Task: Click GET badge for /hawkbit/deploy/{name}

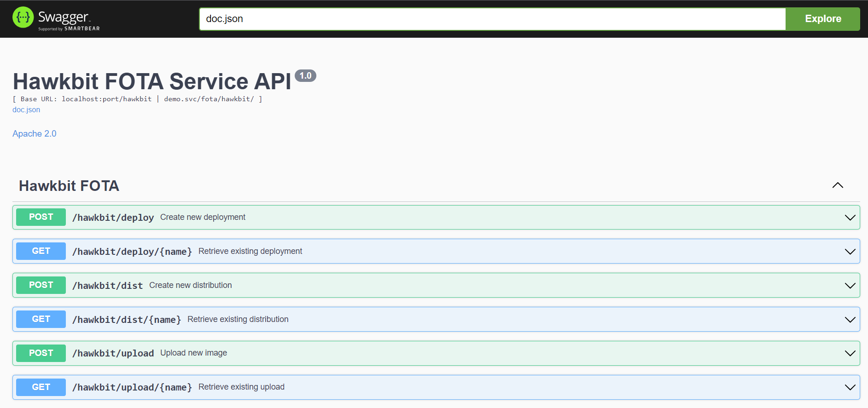Action: click(x=41, y=251)
